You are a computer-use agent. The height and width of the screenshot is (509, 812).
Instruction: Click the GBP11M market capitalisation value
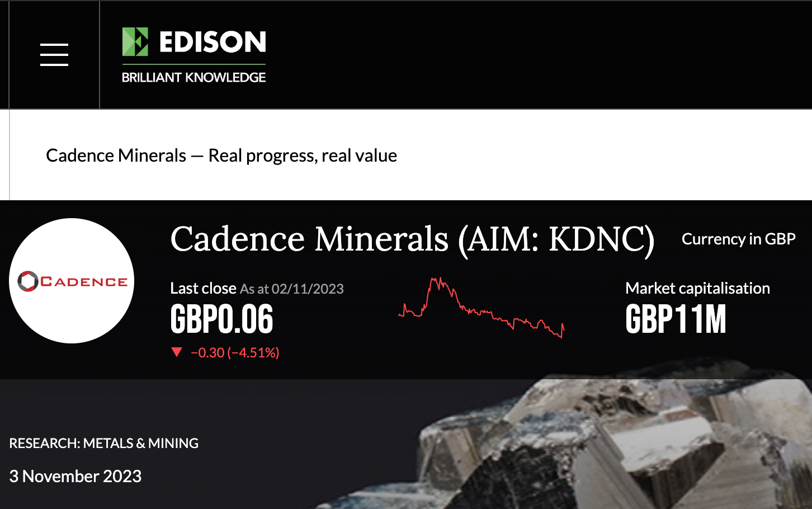tap(676, 319)
